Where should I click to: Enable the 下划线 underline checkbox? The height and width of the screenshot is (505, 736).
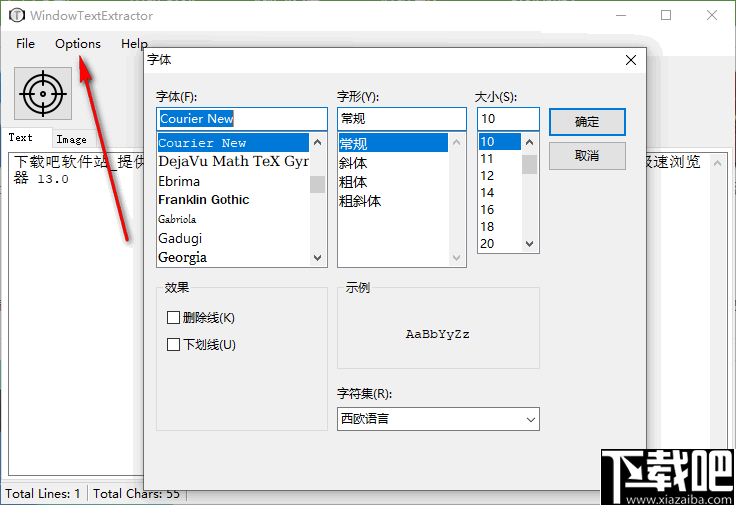173,344
